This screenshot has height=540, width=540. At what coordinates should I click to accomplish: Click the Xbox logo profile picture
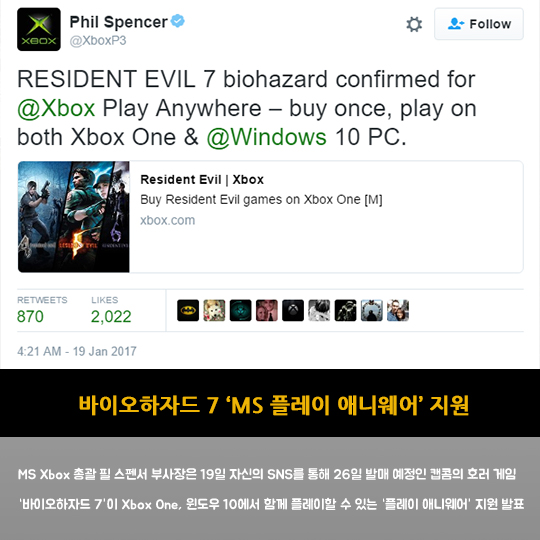coord(39,29)
